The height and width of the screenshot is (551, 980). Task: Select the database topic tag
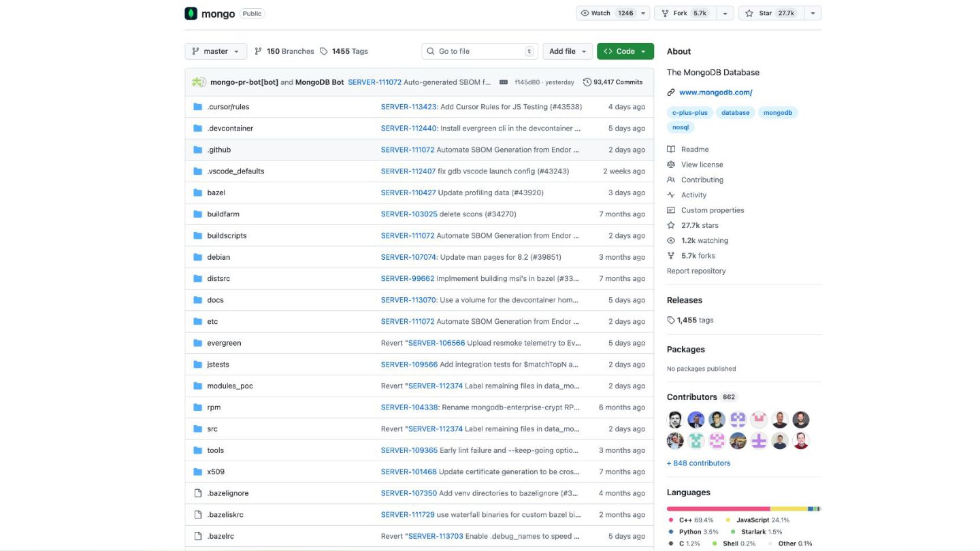pyautogui.click(x=736, y=113)
